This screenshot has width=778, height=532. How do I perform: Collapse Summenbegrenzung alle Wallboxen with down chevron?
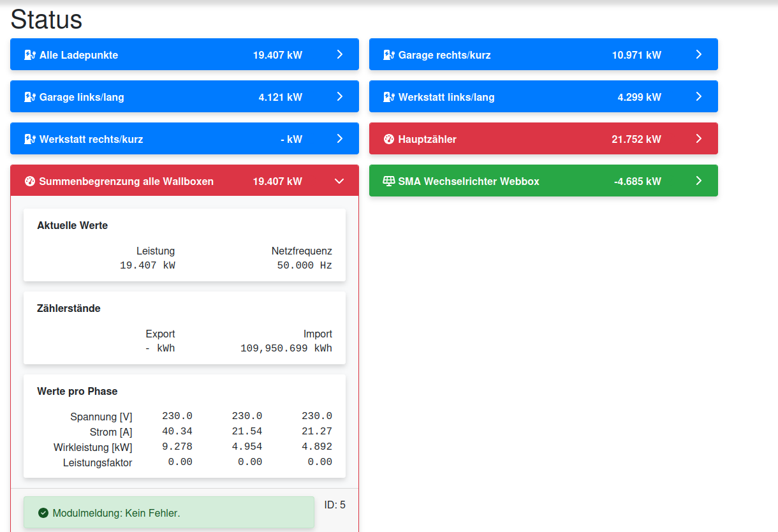[x=339, y=181]
